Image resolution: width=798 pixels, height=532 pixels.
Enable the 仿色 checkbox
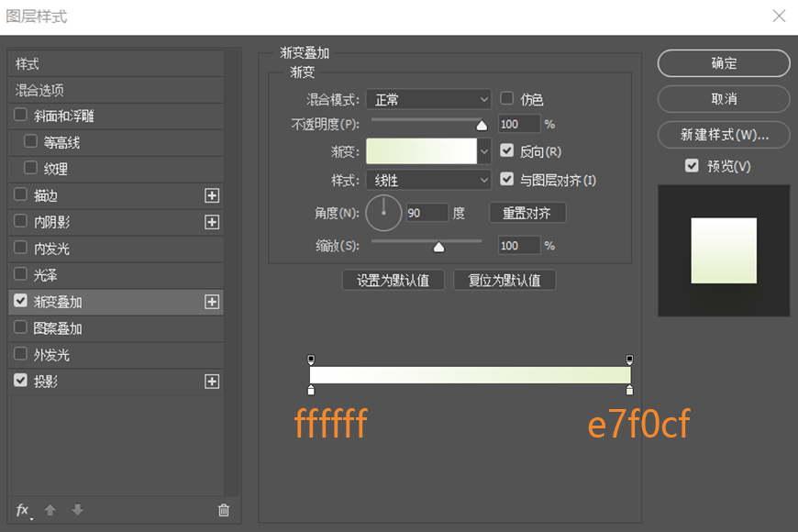pyautogui.click(x=507, y=98)
